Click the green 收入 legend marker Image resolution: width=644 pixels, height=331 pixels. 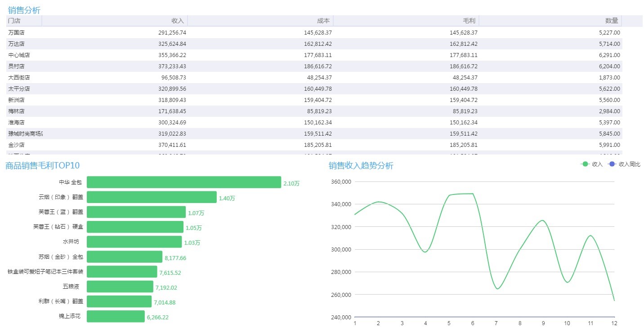click(x=585, y=164)
